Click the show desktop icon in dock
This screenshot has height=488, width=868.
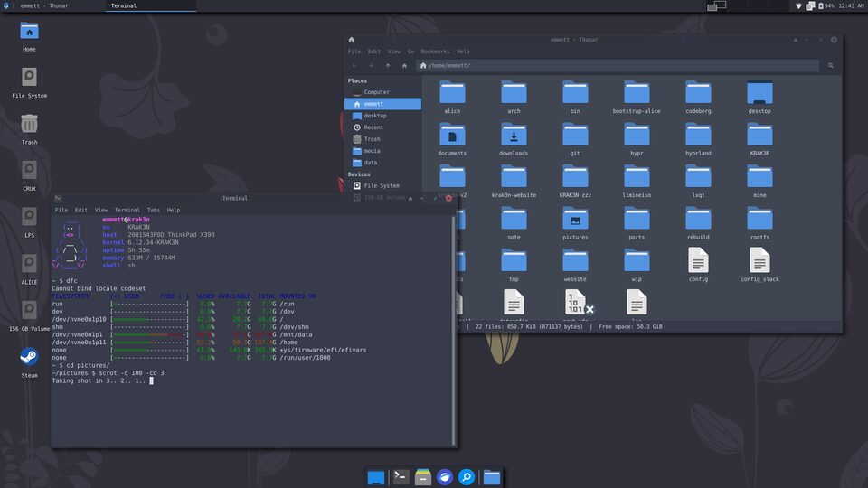(x=376, y=477)
